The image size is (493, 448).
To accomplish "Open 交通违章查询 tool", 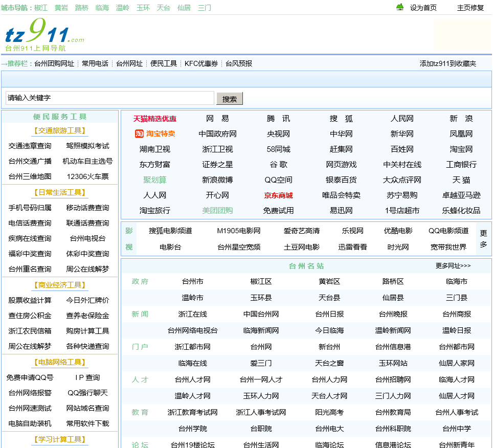I will (x=30, y=146).
